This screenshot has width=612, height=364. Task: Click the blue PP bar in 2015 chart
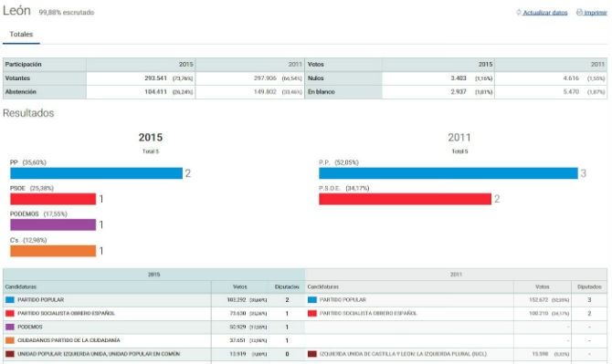[x=97, y=173]
